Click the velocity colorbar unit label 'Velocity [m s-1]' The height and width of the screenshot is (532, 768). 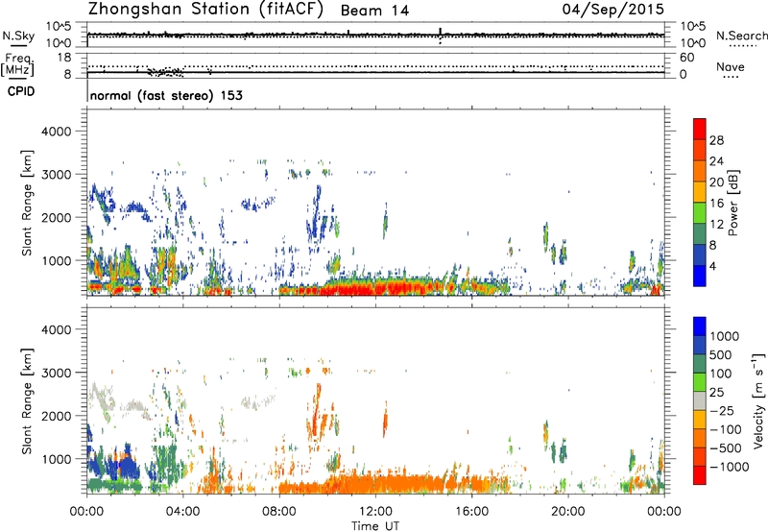[x=758, y=400]
